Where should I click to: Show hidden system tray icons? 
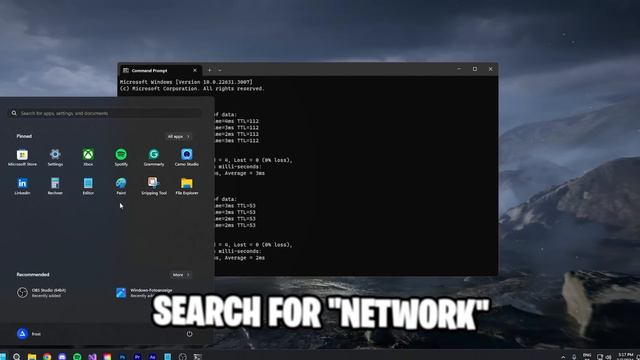pos(563,357)
